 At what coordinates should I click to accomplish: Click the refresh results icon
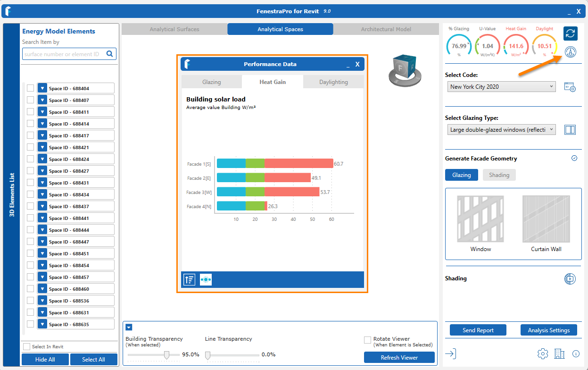pos(570,34)
